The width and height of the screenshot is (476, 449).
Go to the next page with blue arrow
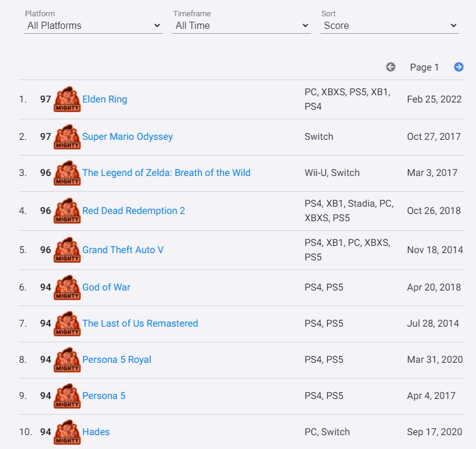click(459, 67)
